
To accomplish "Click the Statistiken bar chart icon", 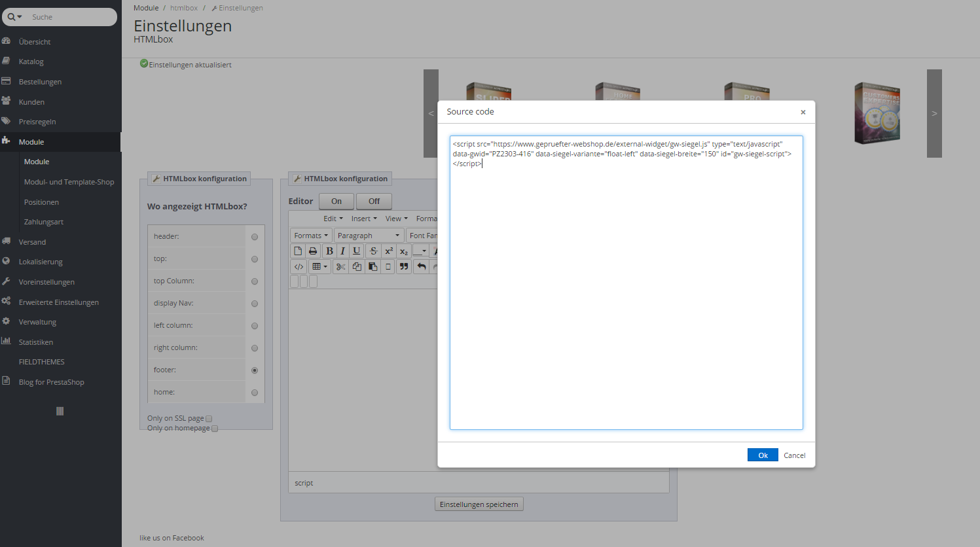I will (6, 342).
